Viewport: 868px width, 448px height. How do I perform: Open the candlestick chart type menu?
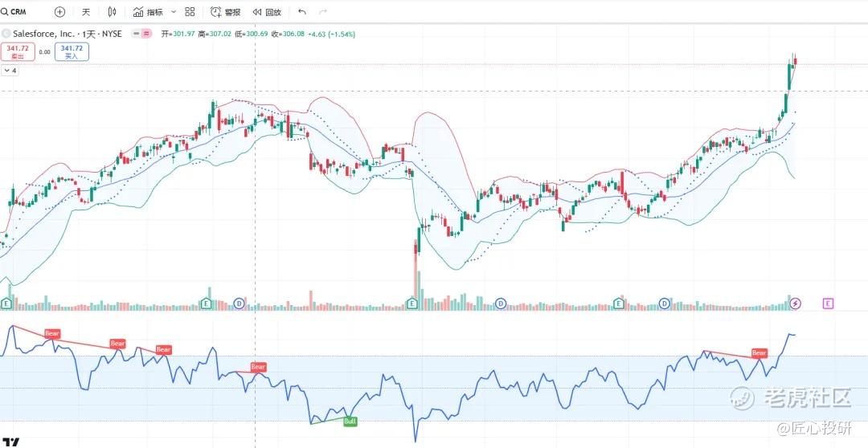tap(113, 11)
